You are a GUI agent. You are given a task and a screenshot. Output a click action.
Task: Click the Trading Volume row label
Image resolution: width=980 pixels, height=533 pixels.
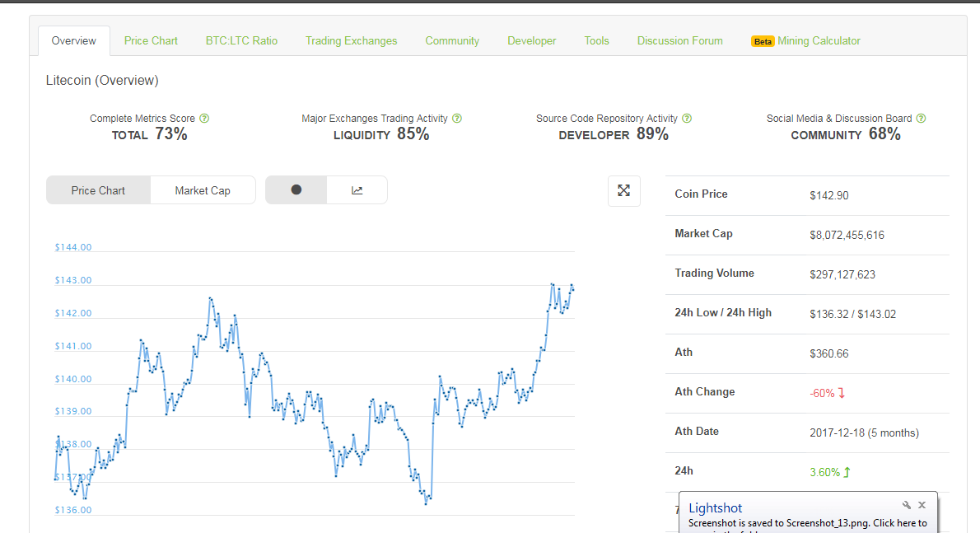pyautogui.click(x=714, y=273)
